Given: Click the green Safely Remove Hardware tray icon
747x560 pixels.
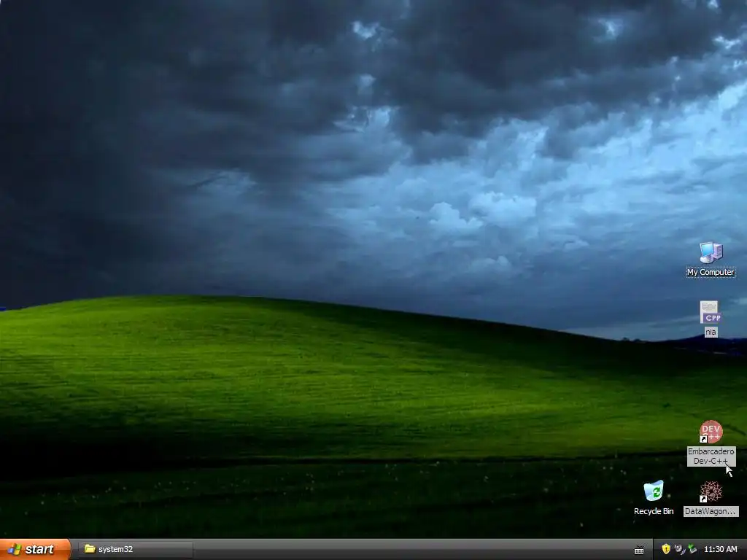Looking at the screenshot, I should tap(692, 549).
